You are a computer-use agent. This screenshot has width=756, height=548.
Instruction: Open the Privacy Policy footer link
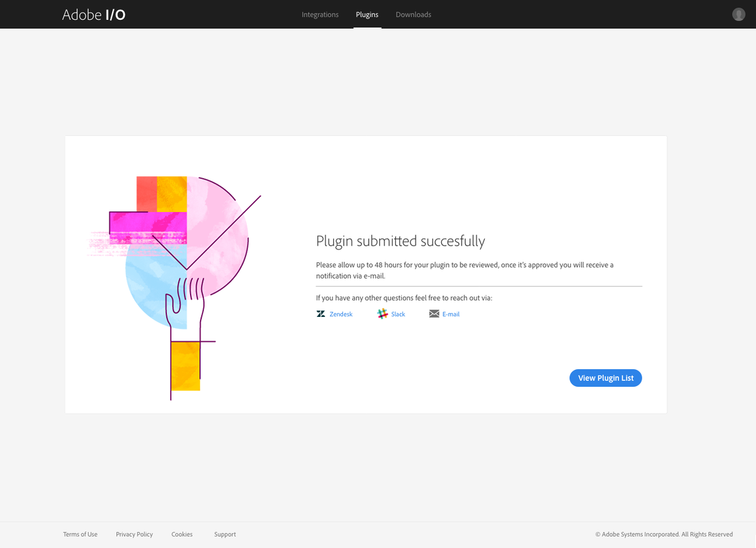pyautogui.click(x=134, y=535)
